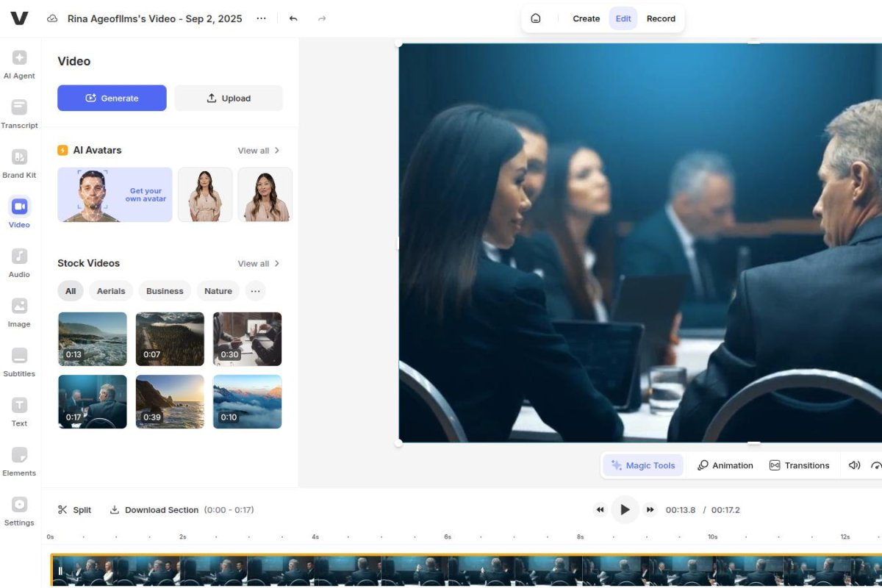Expand the extra stock video categories menu
This screenshot has height=588, width=882.
255,291
